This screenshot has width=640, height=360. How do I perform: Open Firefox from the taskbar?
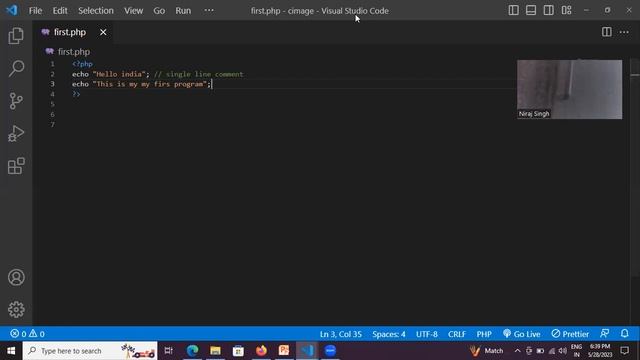(261, 351)
